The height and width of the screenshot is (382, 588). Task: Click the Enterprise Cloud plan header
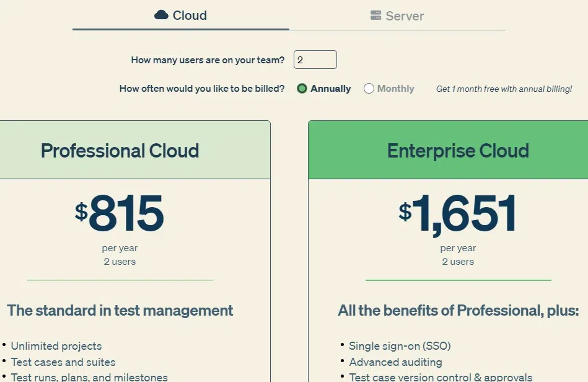tap(458, 151)
